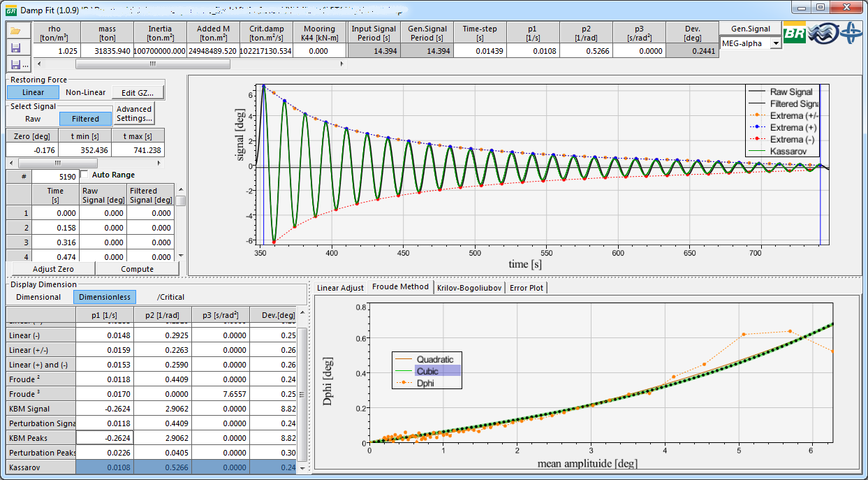The width and height of the screenshot is (868, 480).
Task: Select the Perturbation Peaks row header
Action: tap(40, 453)
